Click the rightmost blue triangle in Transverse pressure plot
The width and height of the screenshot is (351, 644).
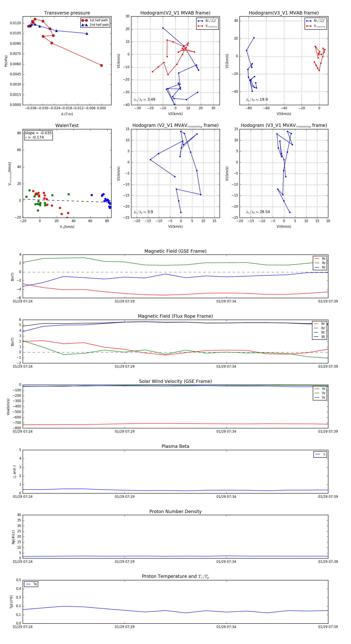click(x=87, y=34)
